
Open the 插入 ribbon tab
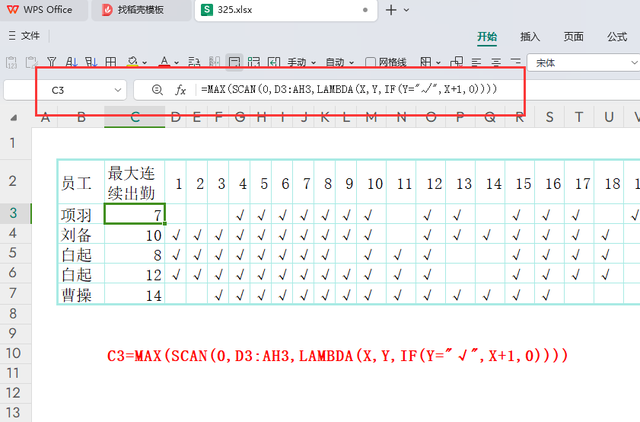[x=530, y=37]
